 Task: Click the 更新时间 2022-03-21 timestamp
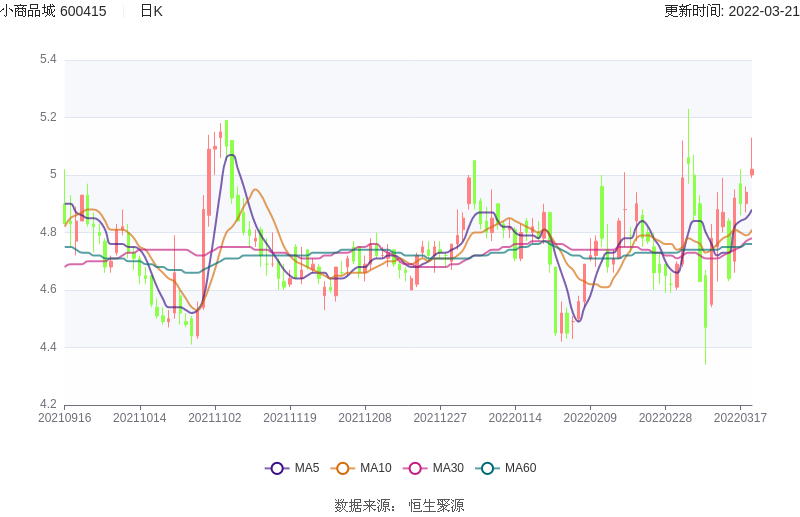click(x=731, y=11)
